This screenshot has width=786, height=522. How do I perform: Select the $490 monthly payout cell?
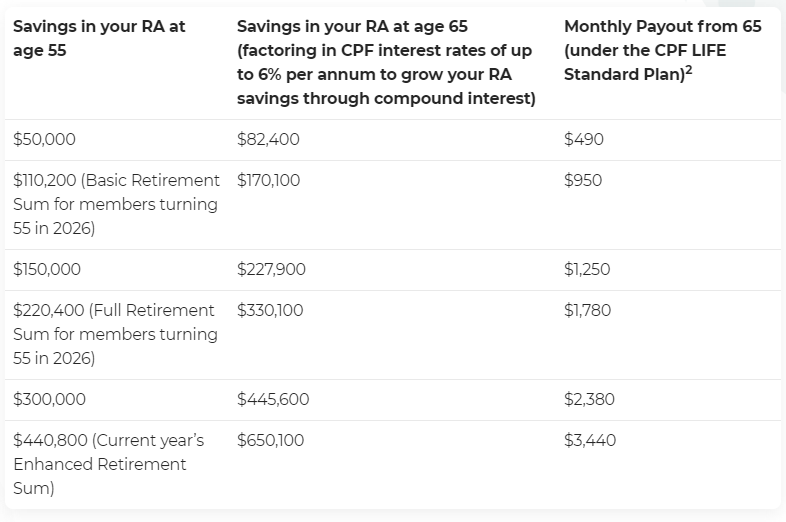pyautogui.click(x=584, y=140)
